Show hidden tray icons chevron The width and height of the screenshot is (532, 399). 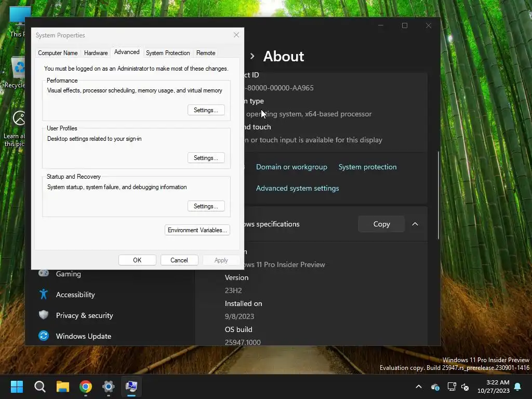click(419, 387)
